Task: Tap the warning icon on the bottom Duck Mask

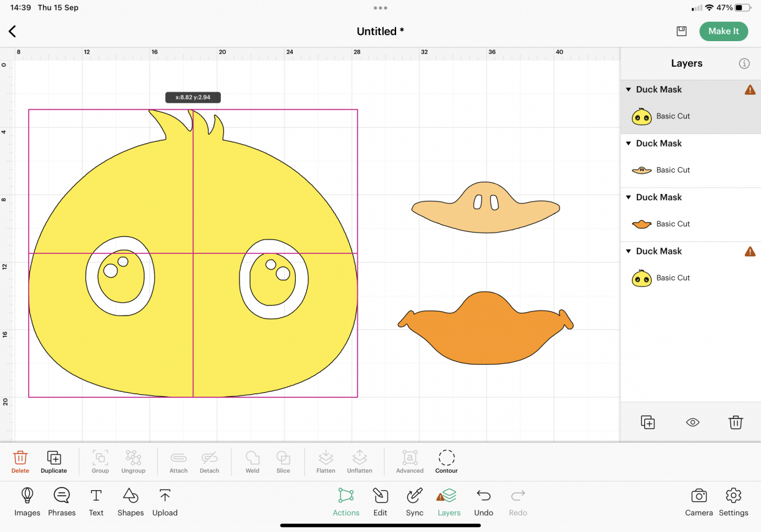Action: click(750, 251)
